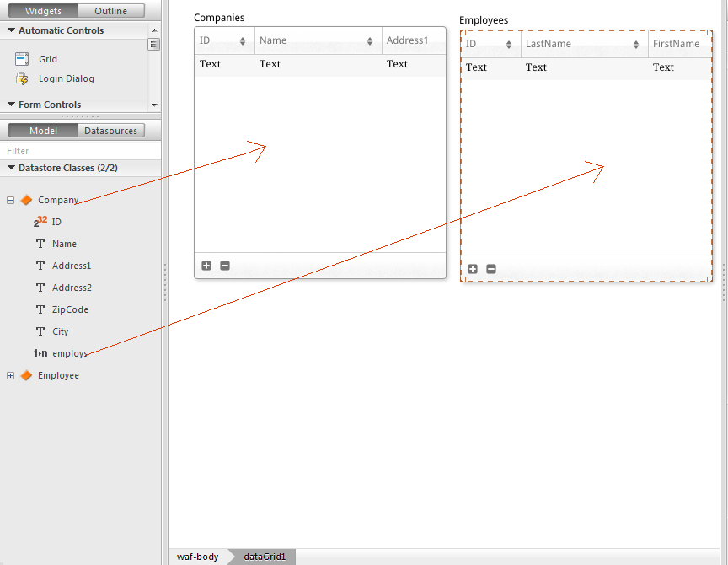Select the ZipCode attribute
728x565 pixels.
coord(70,309)
